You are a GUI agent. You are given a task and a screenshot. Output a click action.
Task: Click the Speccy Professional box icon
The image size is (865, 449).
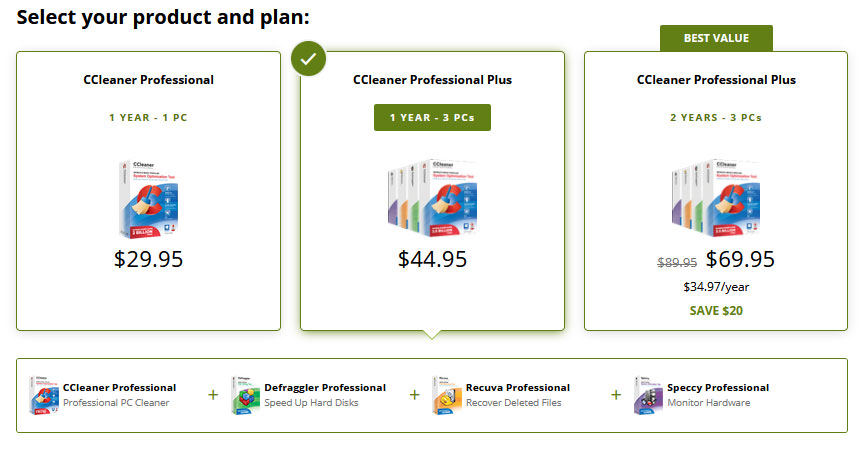[648, 395]
